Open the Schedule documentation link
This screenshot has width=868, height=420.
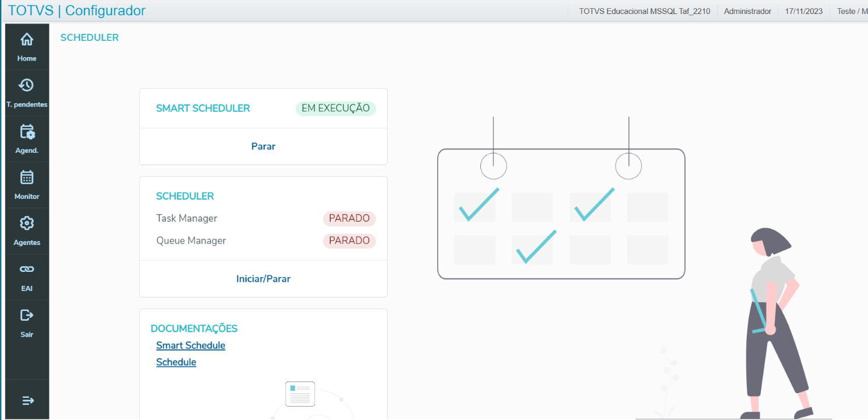(176, 362)
